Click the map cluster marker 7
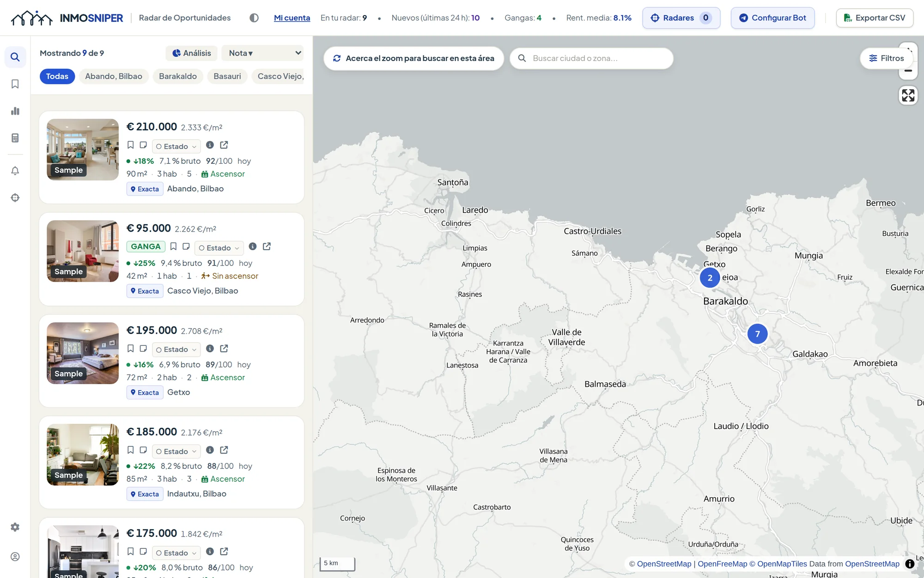This screenshot has height=578, width=924. [757, 334]
